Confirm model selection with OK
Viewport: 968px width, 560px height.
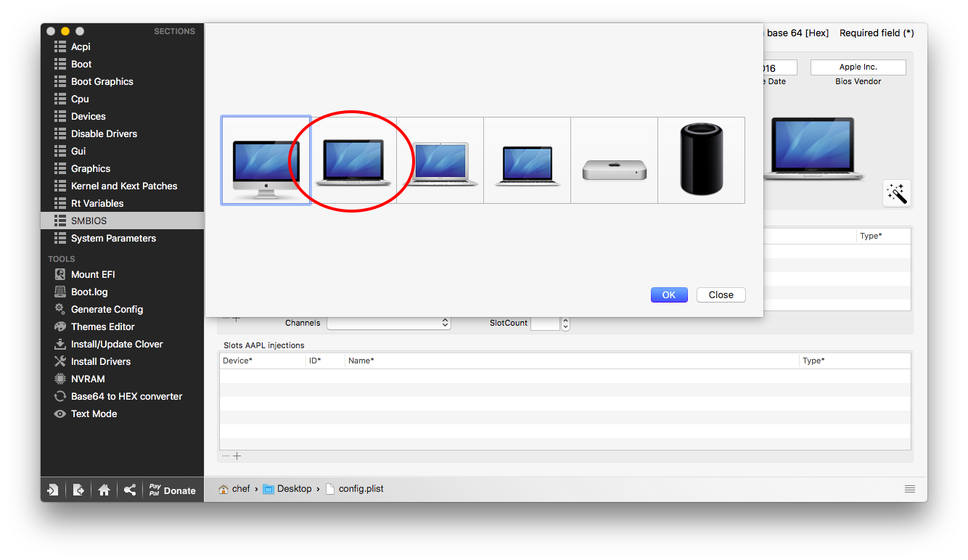pos(669,295)
